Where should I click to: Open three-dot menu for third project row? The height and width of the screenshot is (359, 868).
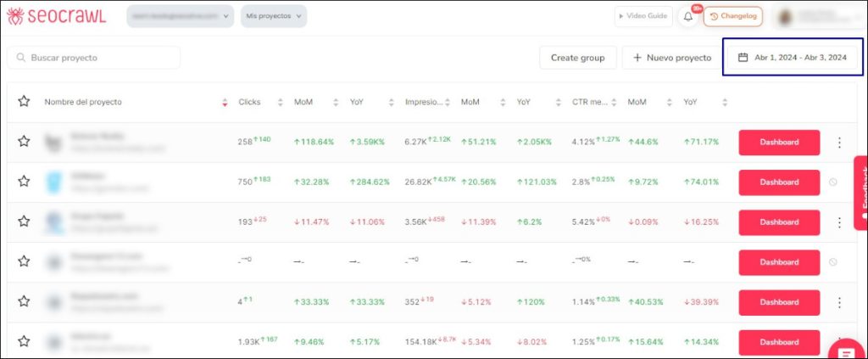pyautogui.click(x=839, y=222)
